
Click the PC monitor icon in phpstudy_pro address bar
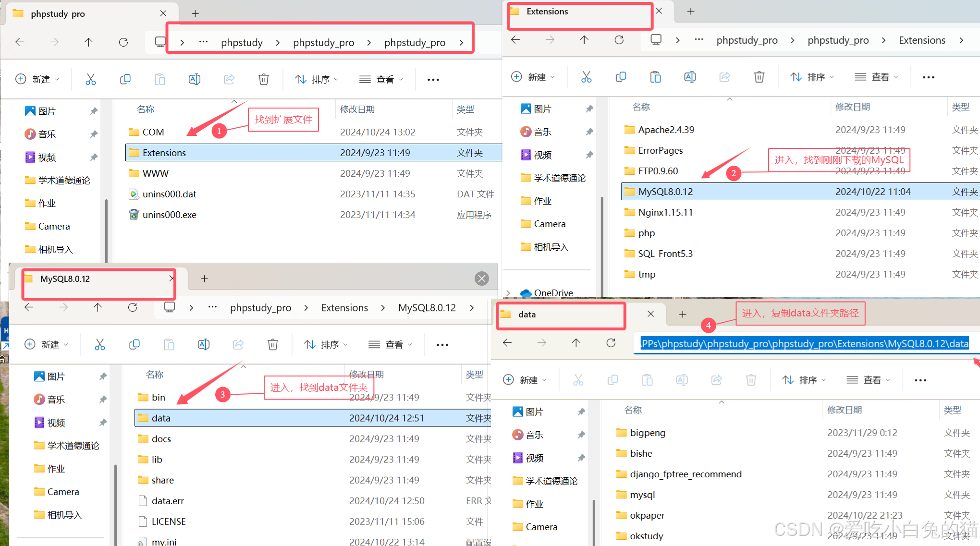(160, 42)
